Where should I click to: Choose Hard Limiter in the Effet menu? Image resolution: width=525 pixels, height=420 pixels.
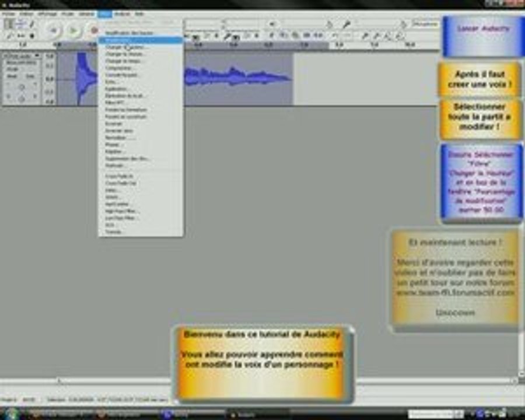(x=141, y=204)
